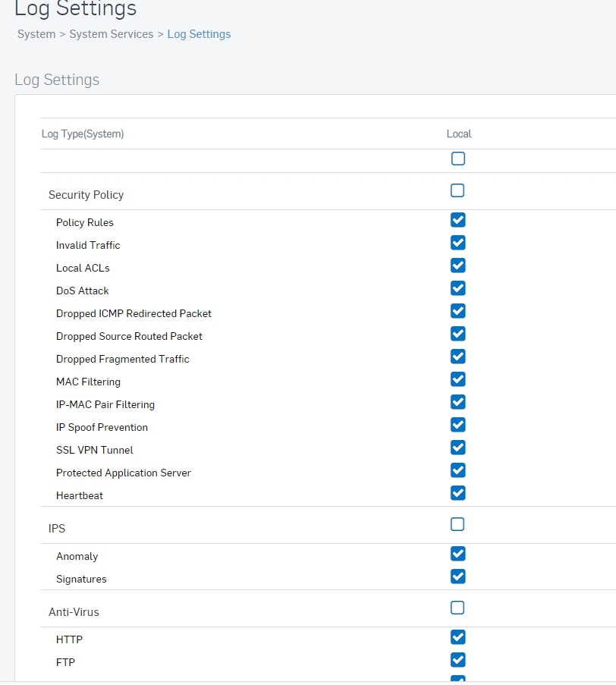This screenshot has height=685, width=616.
Task: Uncheck Policy Rules local logging checkbox
Action: [x=458, y=220]
